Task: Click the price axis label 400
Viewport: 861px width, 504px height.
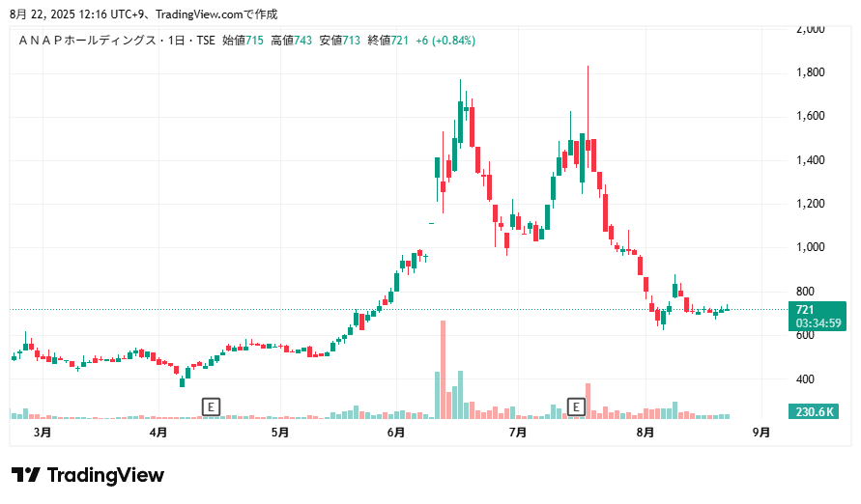Action: pyautogui.click(x=805, y=378)
